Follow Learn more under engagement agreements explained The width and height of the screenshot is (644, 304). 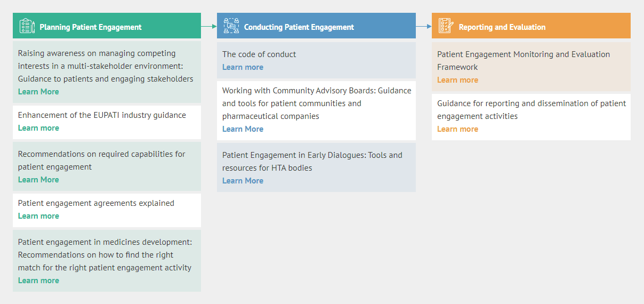[x=38, y=216]
